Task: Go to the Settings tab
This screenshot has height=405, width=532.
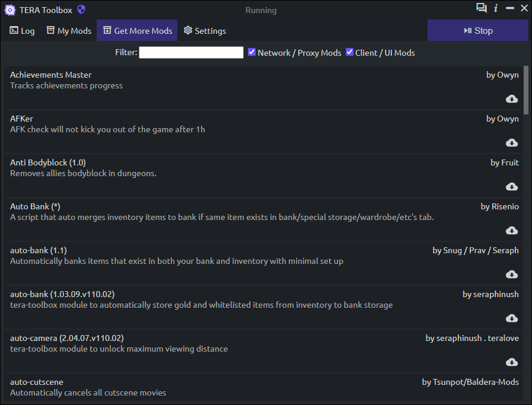Action: (205, 31)
